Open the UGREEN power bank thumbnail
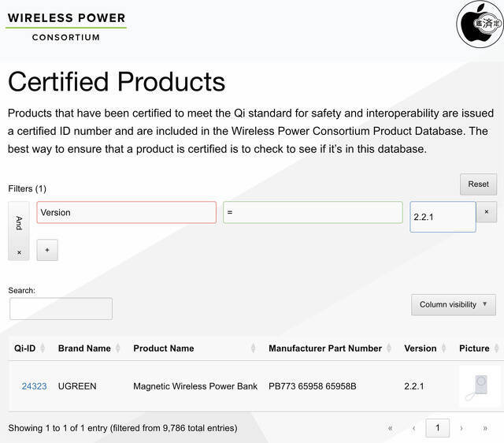Image resolution: width=504 pixels, height=443 pixels. coord(479,386)
